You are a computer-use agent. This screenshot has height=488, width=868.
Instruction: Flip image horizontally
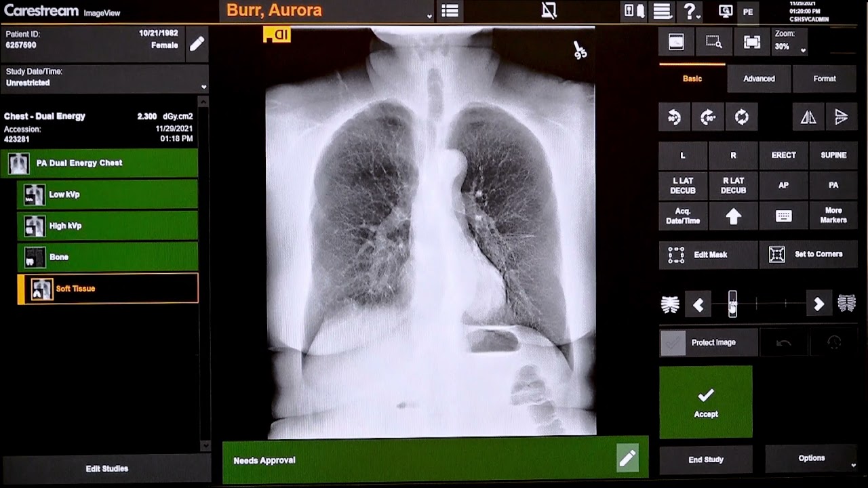tap(808, 117)
